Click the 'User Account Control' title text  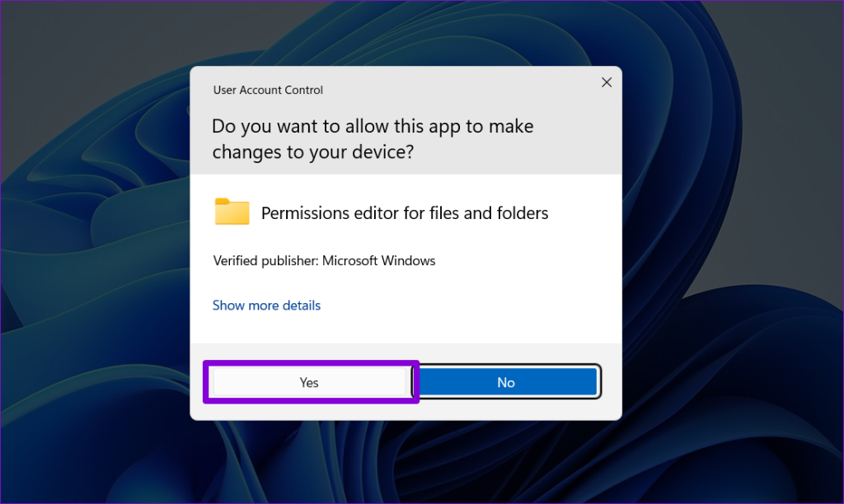tap(268, 90)
